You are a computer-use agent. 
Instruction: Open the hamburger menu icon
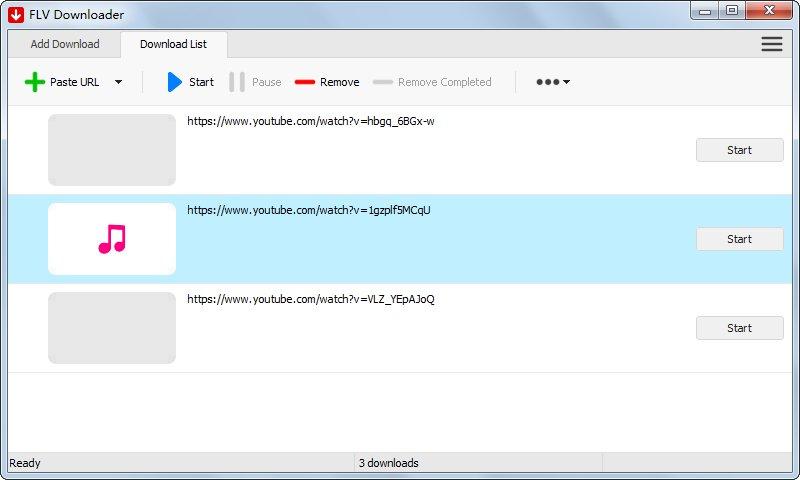(x=772, y=44)
